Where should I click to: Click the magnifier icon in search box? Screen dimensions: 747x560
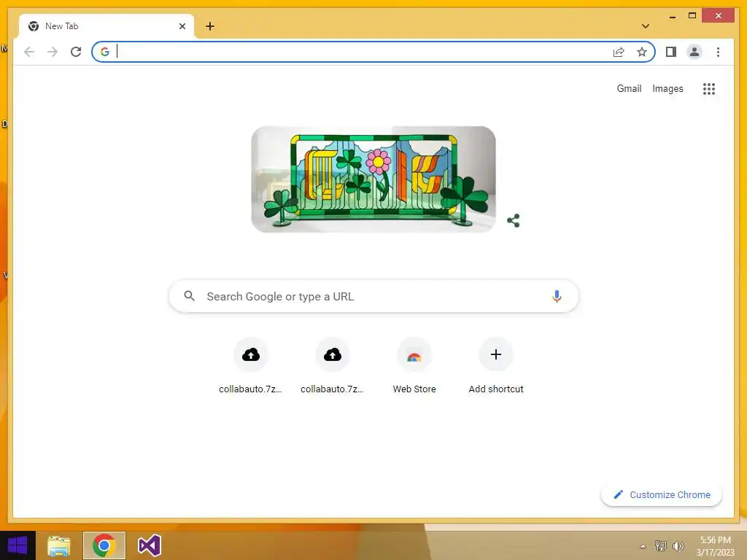189,296
